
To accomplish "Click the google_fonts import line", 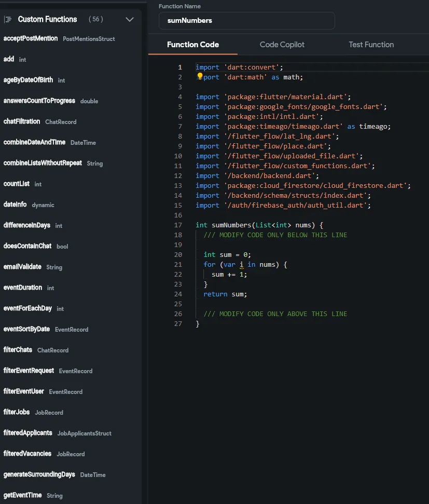I will point(291,107).
